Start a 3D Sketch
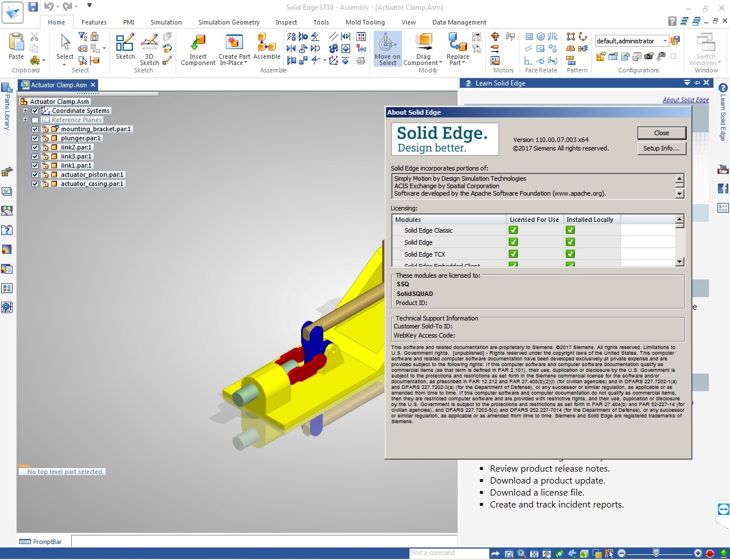 149,49
